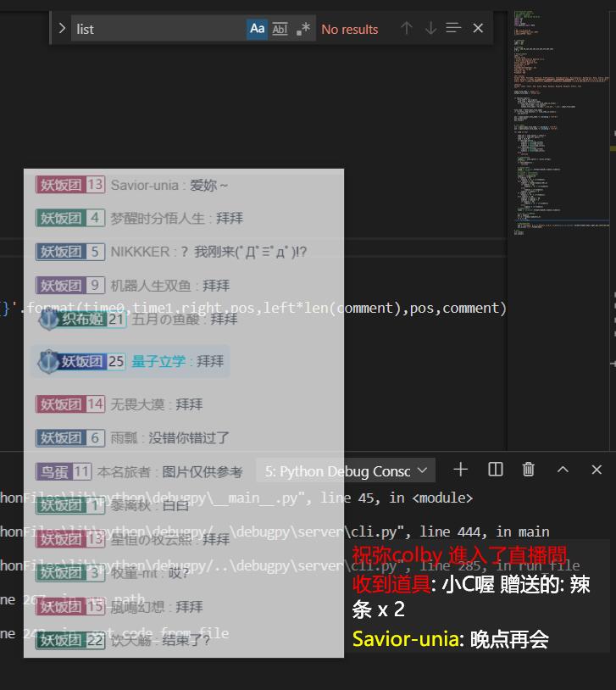This screenshot has width=616, height=690.
Task: Enable Use Regular Expression option
Action: click(302, 29)
